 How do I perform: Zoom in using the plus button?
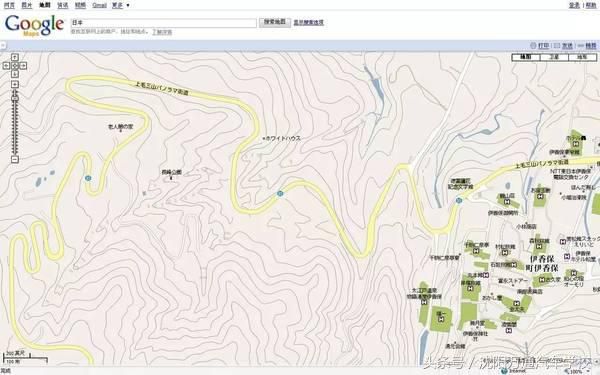pos(15,84)
